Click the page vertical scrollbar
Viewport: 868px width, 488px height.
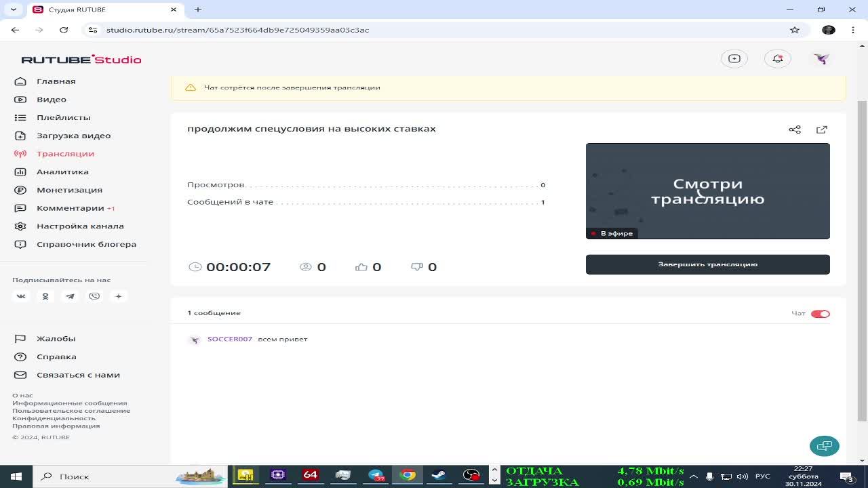coord(863,261)
